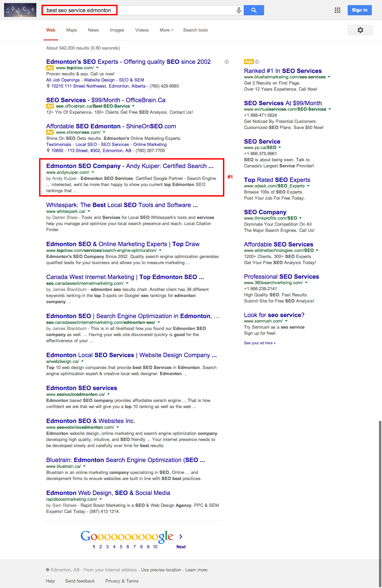Click the info icon next to Ads label
This screenshot has height=588, width=382.
click(x=257, y=62)
